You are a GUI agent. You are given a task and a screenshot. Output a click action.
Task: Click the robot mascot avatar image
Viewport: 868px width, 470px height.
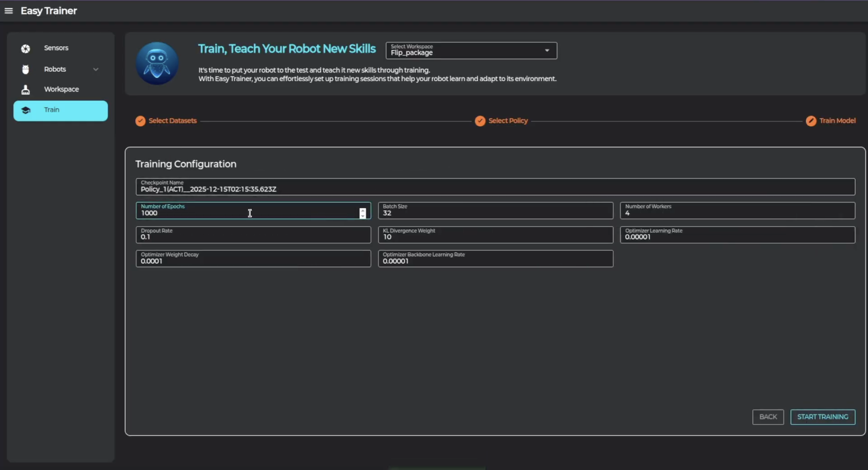157,63
